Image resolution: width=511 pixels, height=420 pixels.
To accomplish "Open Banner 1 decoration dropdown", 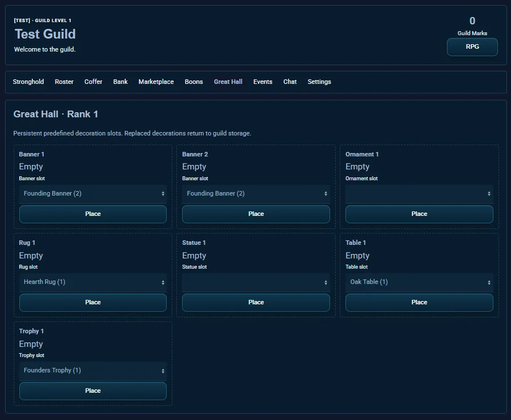I will (x=93, y=194).
